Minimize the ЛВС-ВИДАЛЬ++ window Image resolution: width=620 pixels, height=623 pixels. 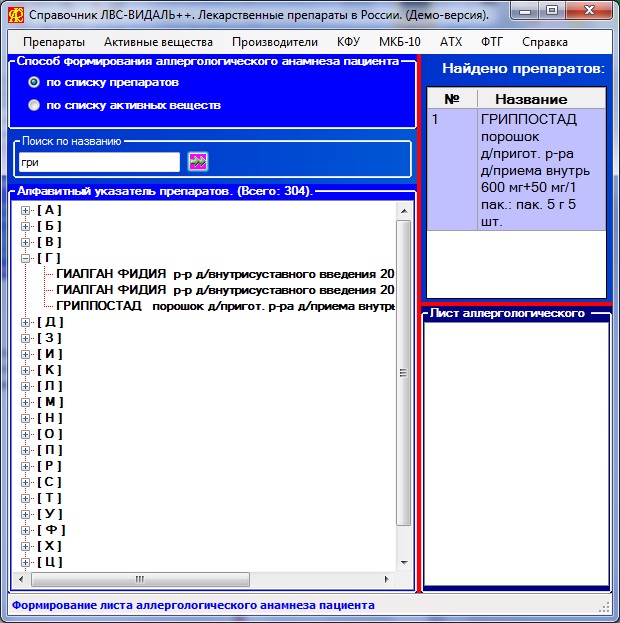[x=525, y=11]
